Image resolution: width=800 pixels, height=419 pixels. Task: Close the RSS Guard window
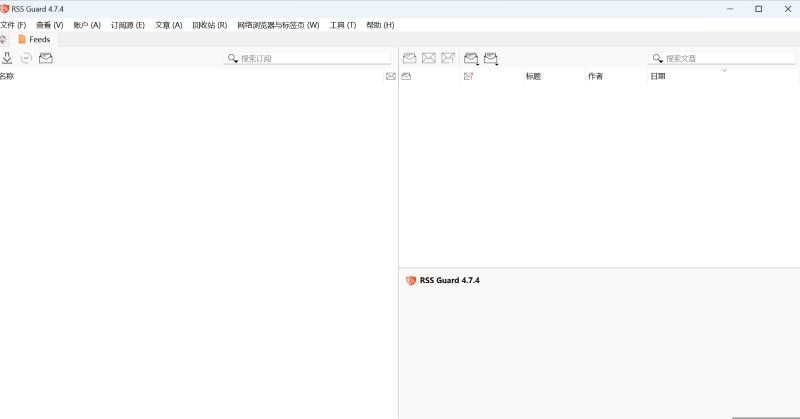787,9
